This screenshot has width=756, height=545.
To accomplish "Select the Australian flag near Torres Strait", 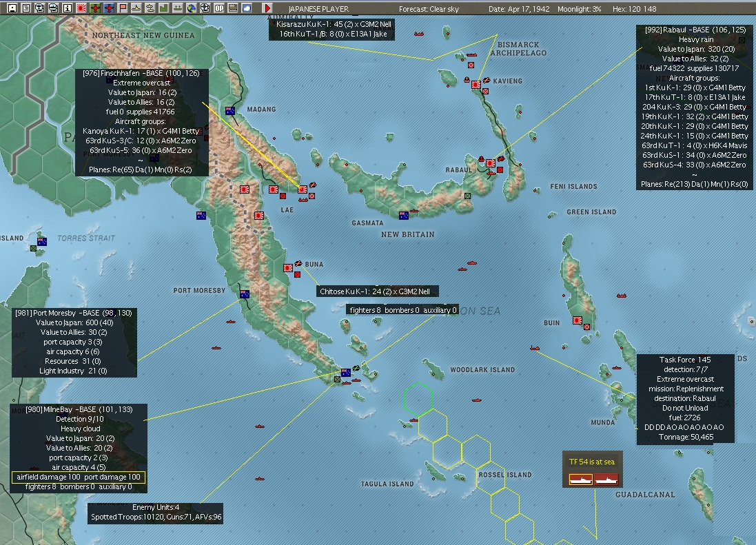I will click(x=42, y=241).
